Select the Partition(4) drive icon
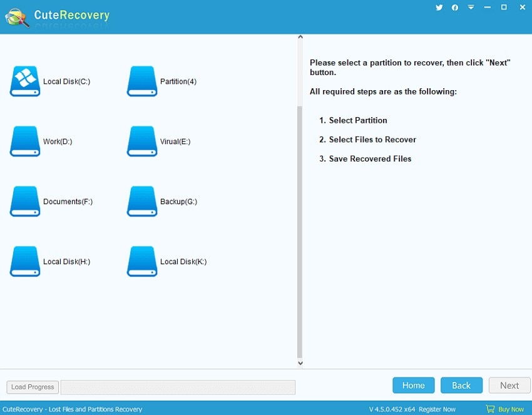This screenshot has width=532, height=415. (x=142, y=81)
